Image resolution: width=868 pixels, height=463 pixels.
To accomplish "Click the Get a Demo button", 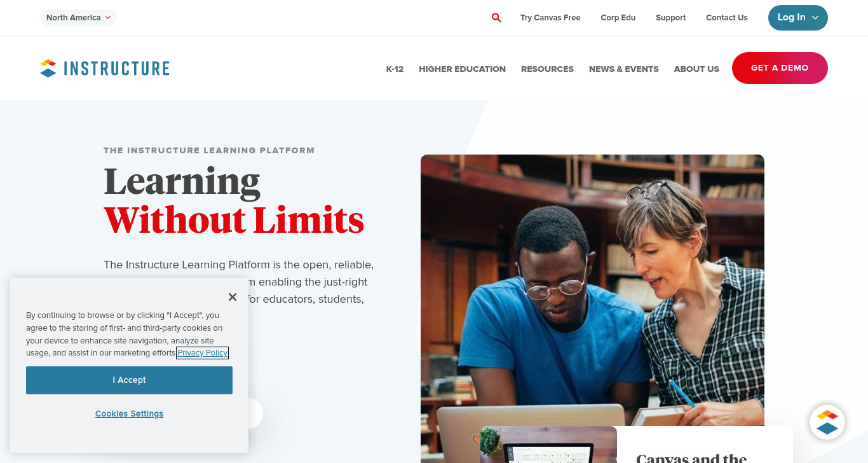I will click(x=780, y=68).
